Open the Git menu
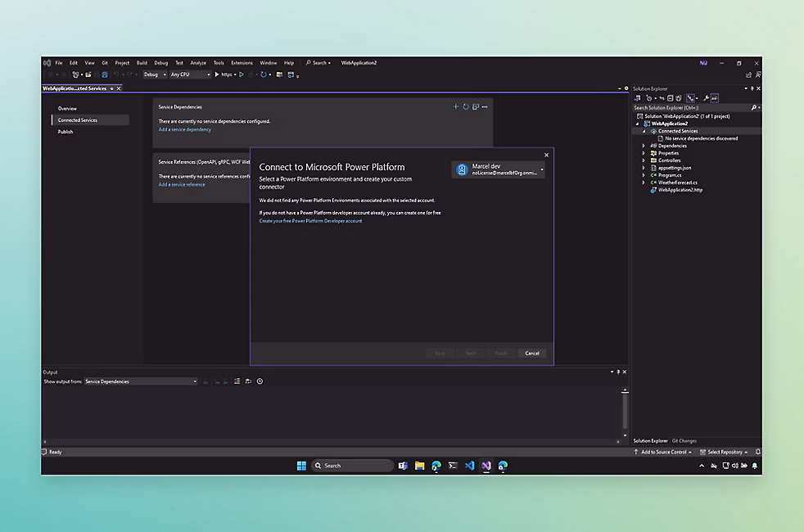 point(105,62)
